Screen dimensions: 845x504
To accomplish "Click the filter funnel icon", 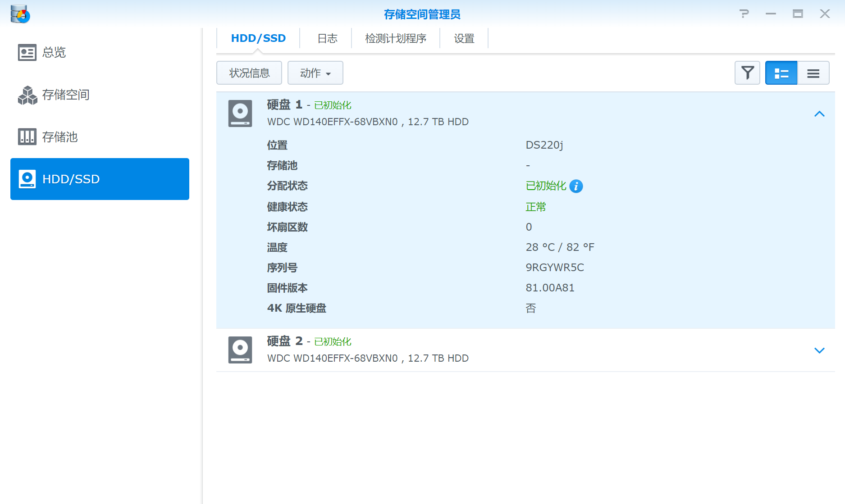I will coord(747,73).
